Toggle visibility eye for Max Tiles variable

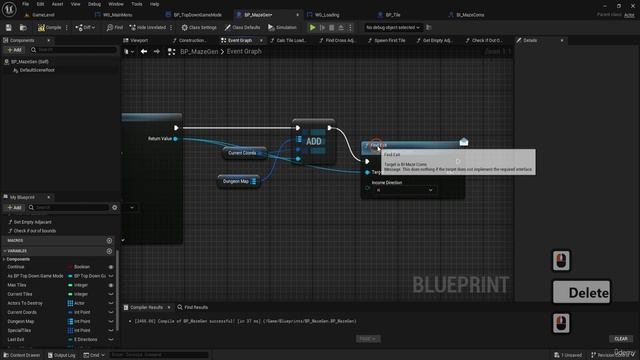[111, 285]
